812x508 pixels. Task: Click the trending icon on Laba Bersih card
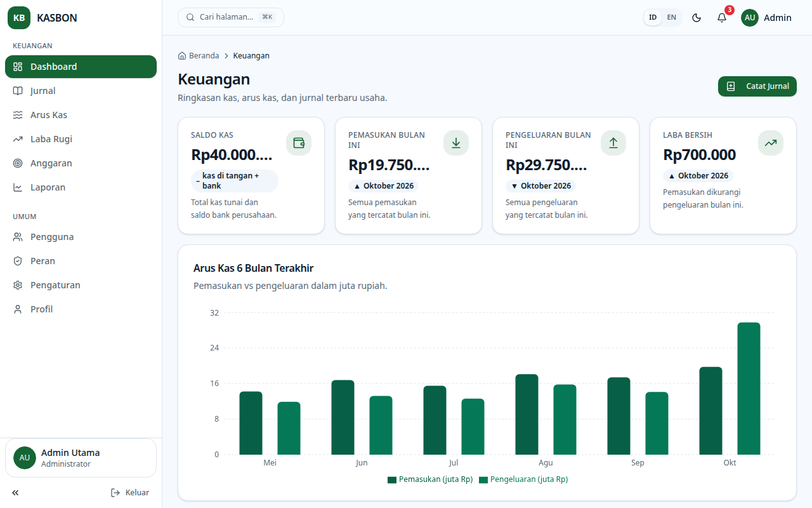771,143
